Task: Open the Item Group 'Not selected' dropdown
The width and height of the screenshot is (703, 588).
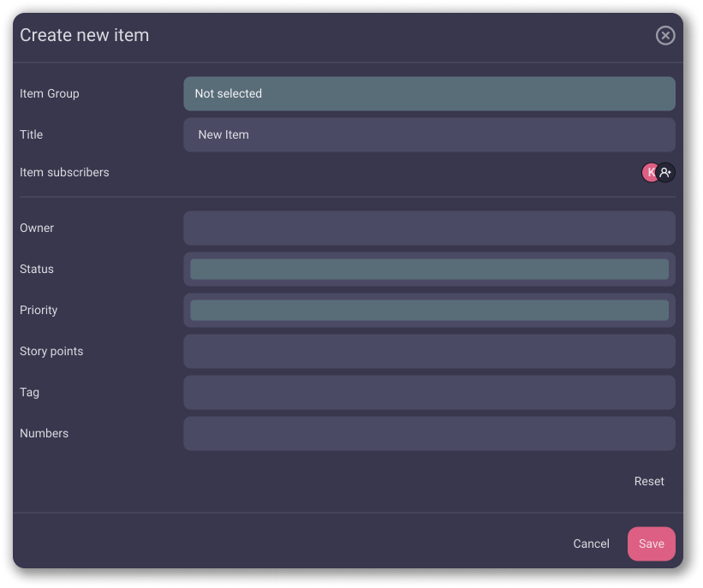Action: 429,94
